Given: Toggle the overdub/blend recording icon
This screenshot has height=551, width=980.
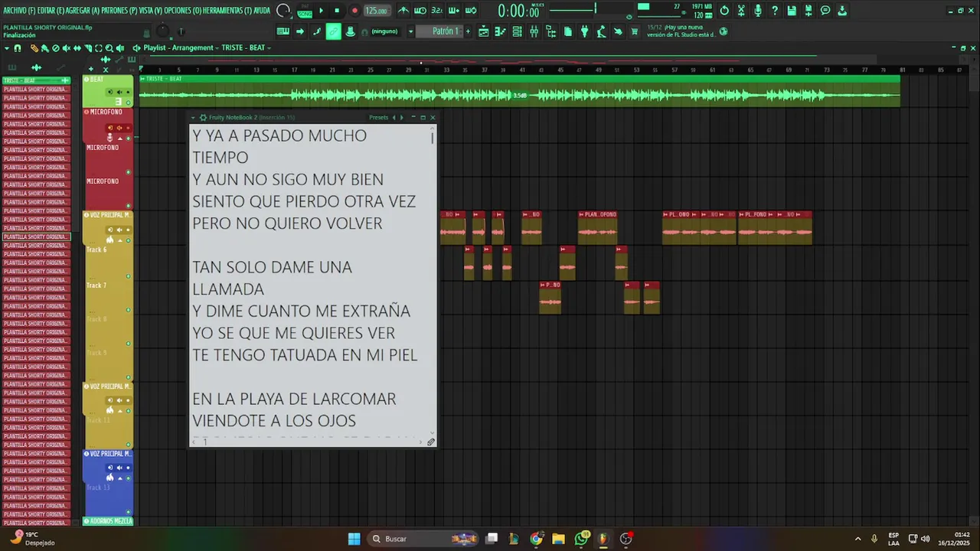Looking at the screenshot, I should pos(454,11).
